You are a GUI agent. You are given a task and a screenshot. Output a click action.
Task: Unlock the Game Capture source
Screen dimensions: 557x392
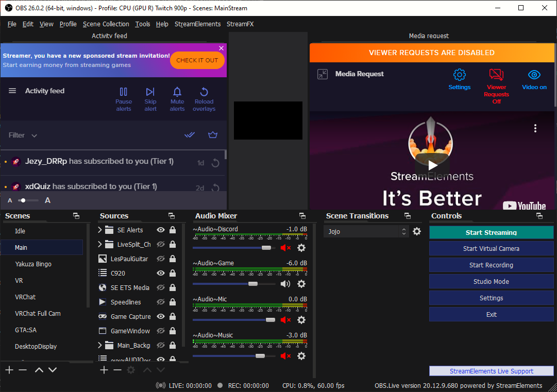point(173,316)
